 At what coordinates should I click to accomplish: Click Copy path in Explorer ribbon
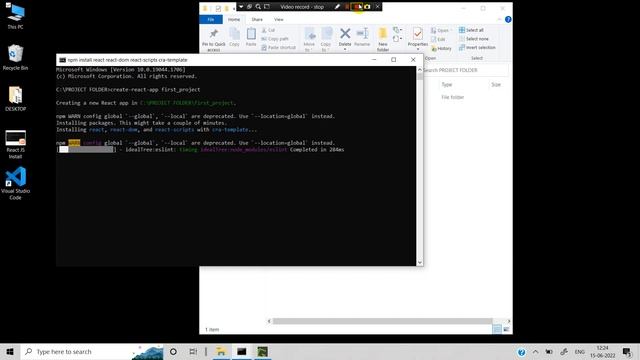pos(275,39)
